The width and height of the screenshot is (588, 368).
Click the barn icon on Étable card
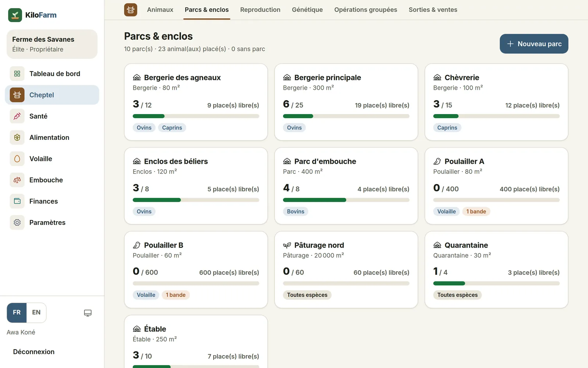coord(137,329)
